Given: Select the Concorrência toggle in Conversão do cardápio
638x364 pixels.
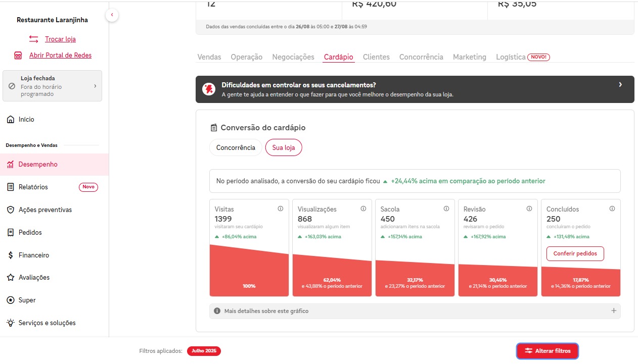Looking at the screenshot, I should pyautogui.click(x=236, y=148).
